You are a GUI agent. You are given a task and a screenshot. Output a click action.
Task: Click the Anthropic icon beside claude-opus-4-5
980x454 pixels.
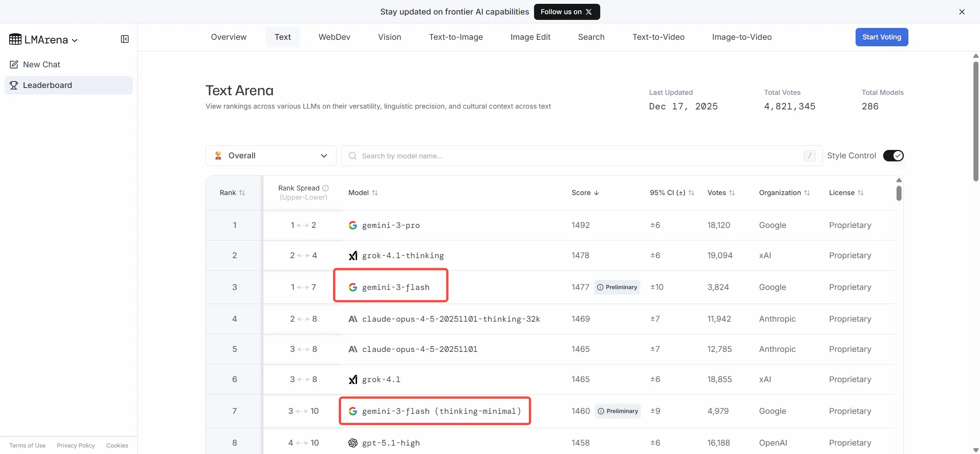pyautogui.click(x=353, y=349)
